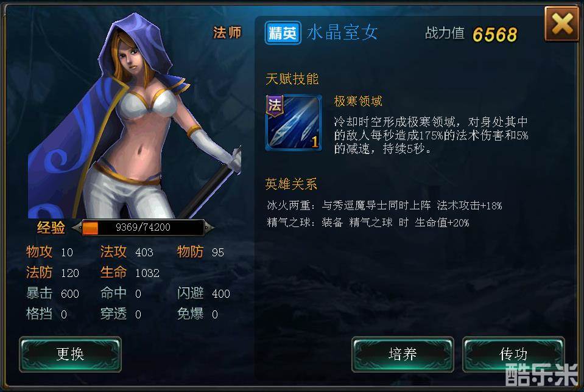
Task: Select the 传功 transfer button
Action: tap(513, 354)
